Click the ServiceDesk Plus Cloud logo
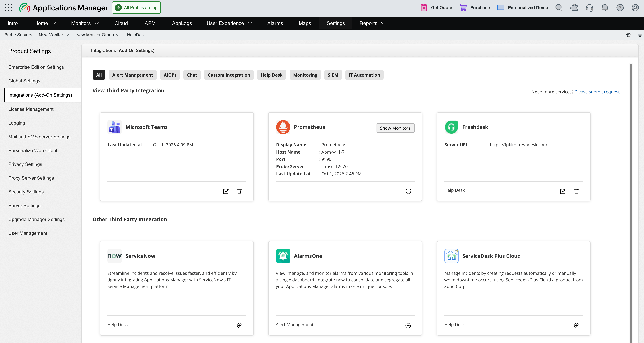 point(451,256)
